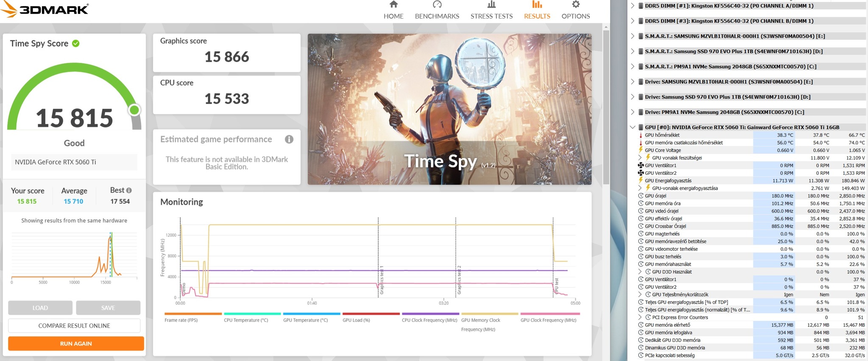Go to Stress Tests tab
This screenshot has height=361, width=868.
click(491, 11)
